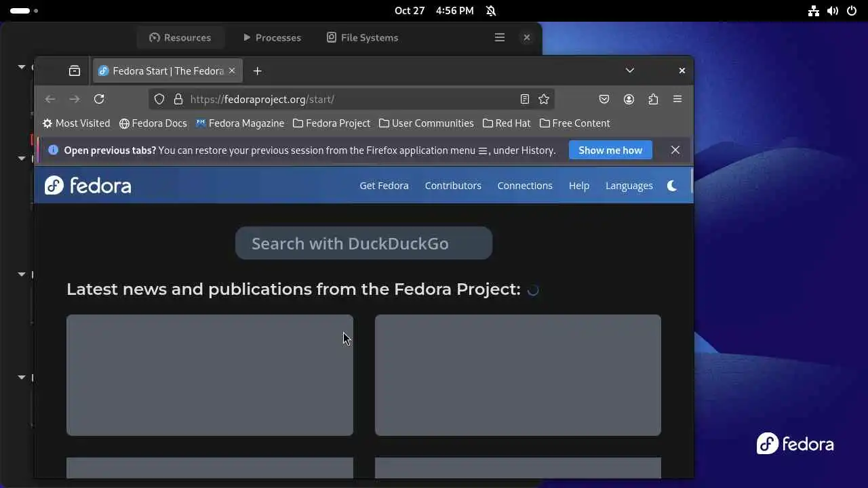
Task: Open the Help nav menu
Action: [x=579, y=186]
